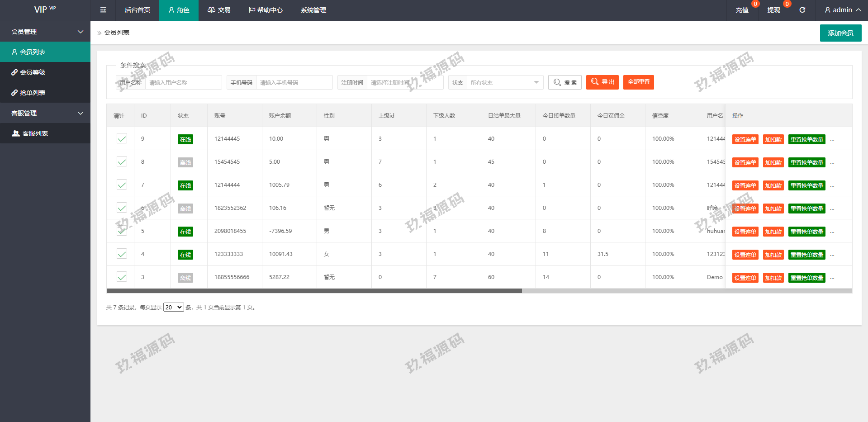This screenshot has width=868, height=422.
Task: Click the sidebar collapse menu icon
Action: pyautogui.click(x=103, y=10)
